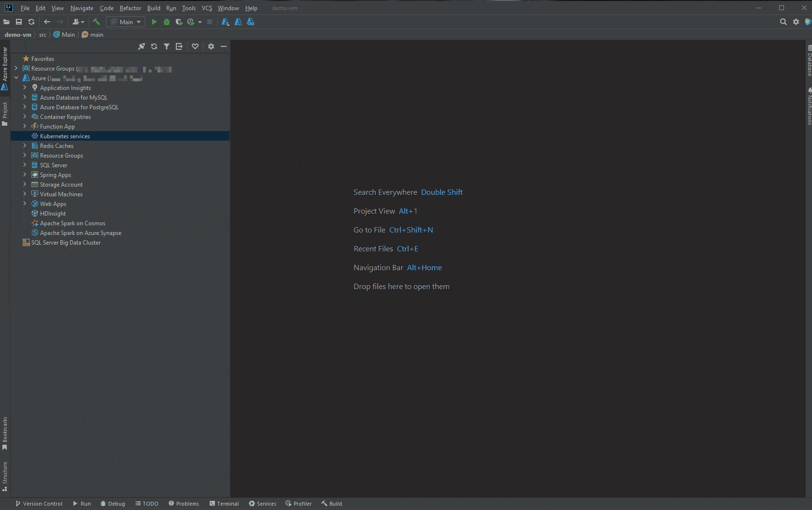Open IDE settings gear in top toolbar
The height and width of the screenshot is (510, 812).
[796, 22]
